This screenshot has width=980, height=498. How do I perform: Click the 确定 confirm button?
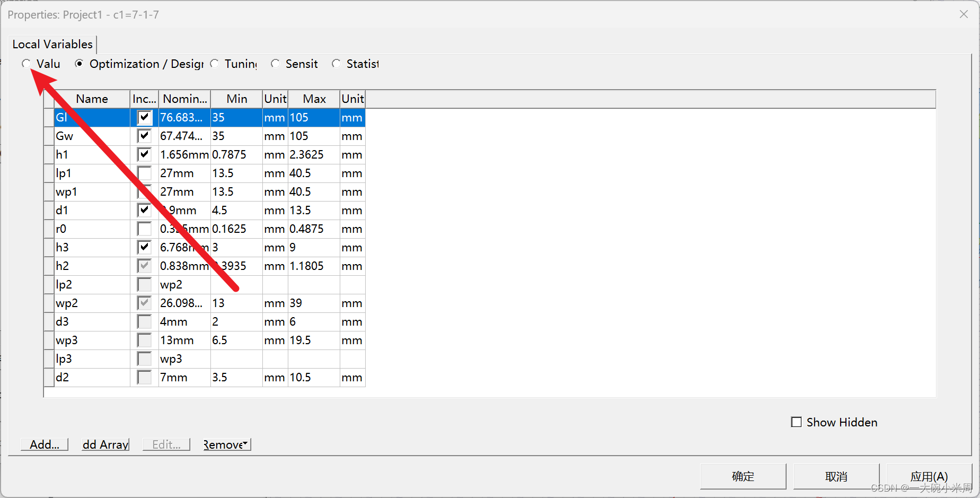[743, 476]
